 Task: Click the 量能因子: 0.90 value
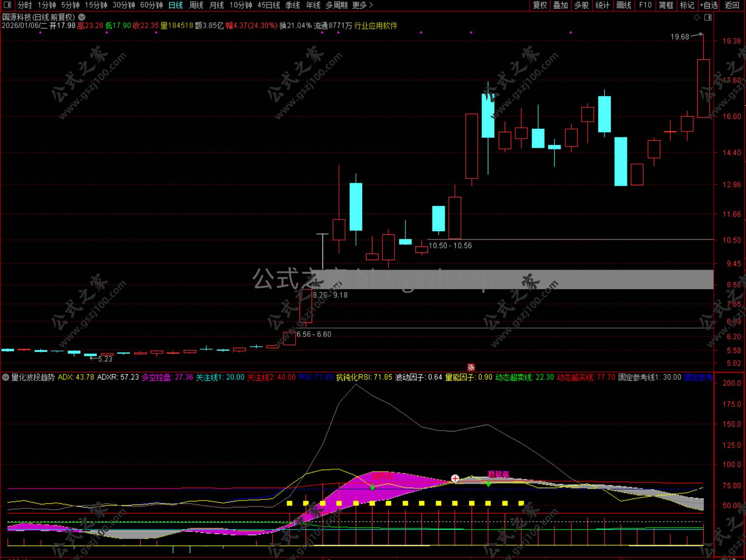469,377
